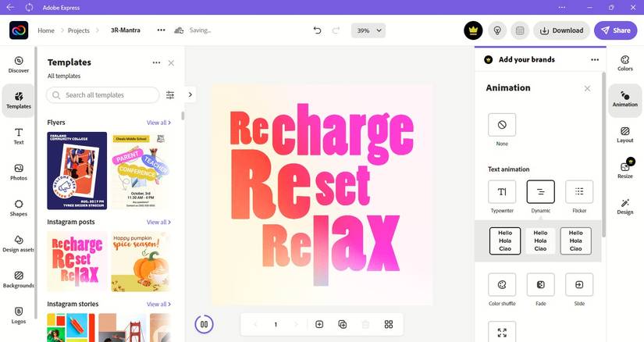The width and height of the screenshot is (644, 342).
Task: Click the Add your brands header
Action: (527, 59)
